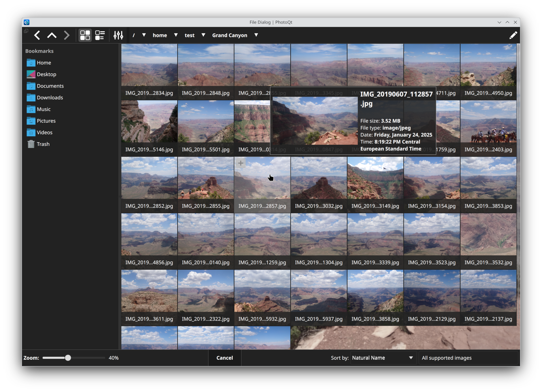Click the pencil edit path icon
This screenshot has height=392, width=542.
point(513,35)
